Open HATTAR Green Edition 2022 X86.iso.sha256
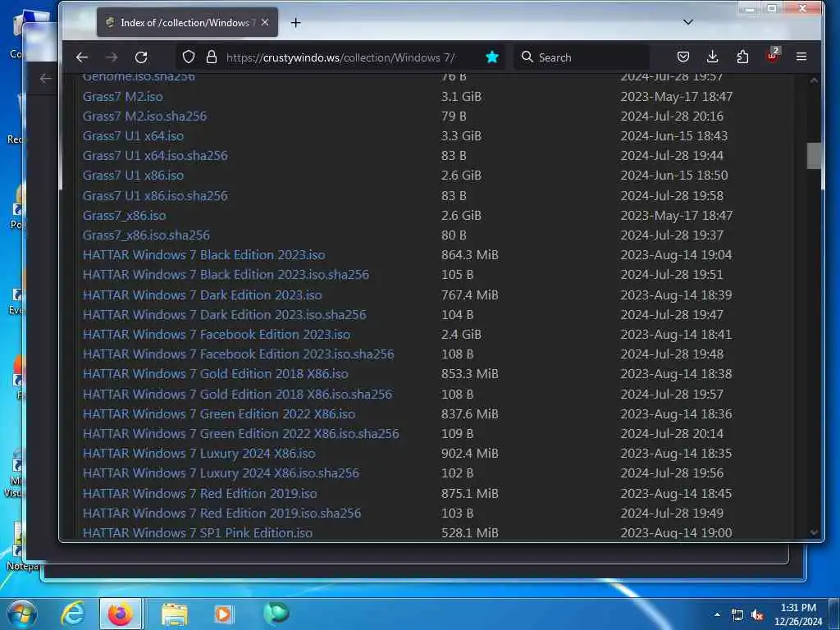The width and height of the screenshot is (840, 630). tap(240, 434)
